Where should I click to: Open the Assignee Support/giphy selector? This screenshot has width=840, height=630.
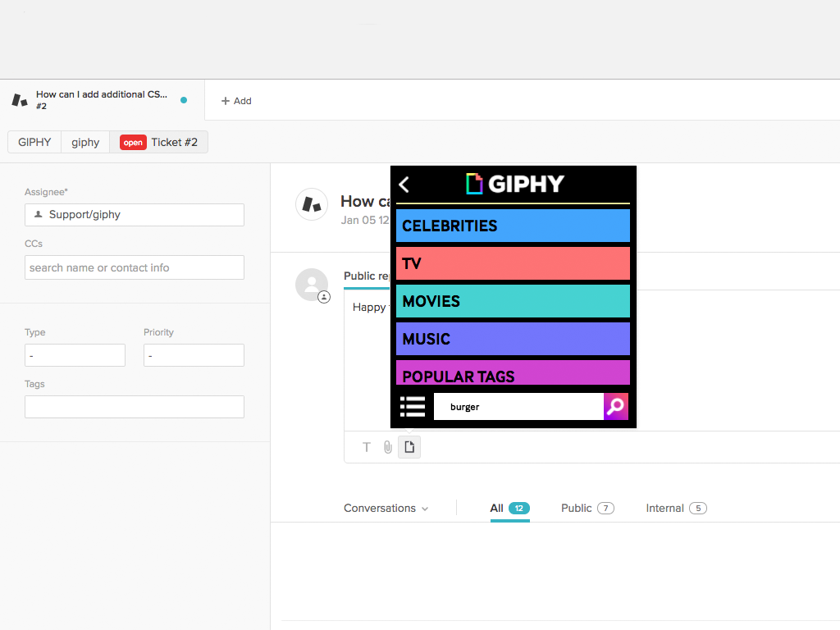135,215
